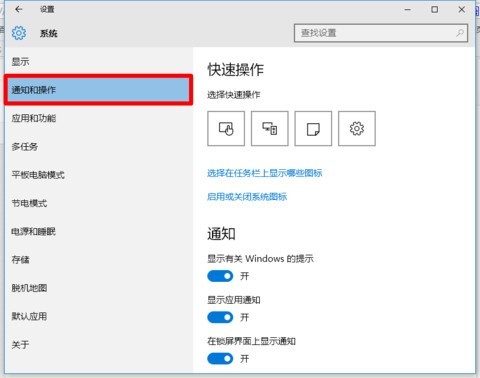
Task: Click the System gear icon in header
Action: 19,33
